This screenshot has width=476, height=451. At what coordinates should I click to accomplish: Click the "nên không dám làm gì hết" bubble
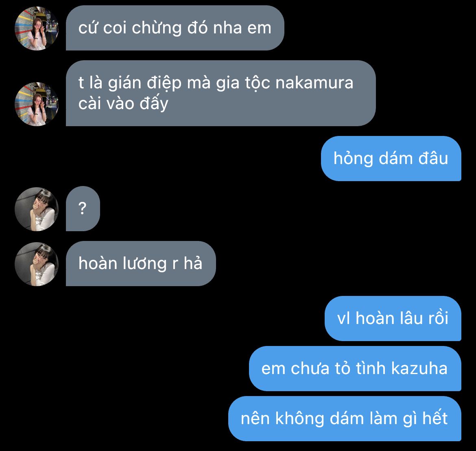click(345, 418)
